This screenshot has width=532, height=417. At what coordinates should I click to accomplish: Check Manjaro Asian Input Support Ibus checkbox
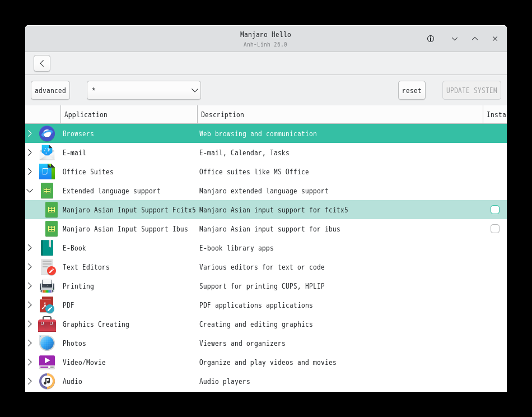pyautogui.click(x=495, y=229)
